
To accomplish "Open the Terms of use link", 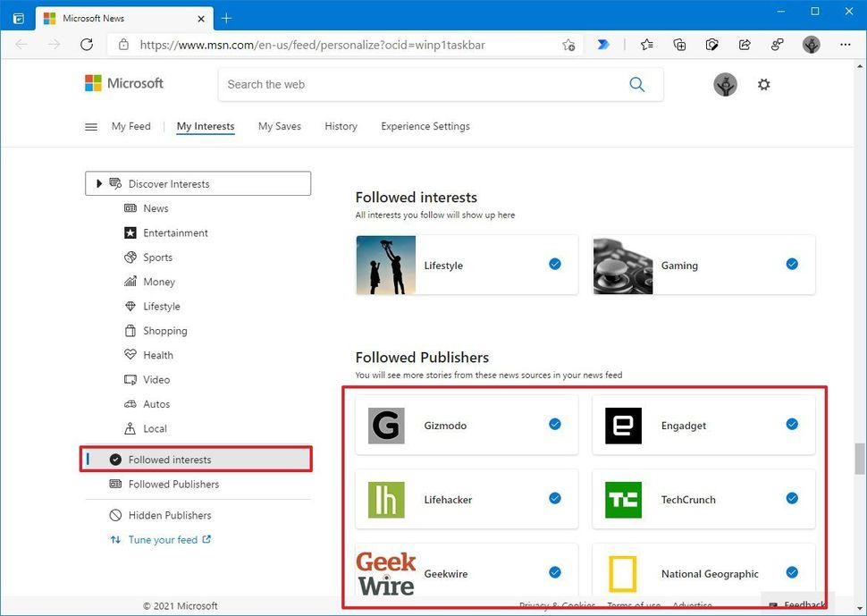I will [x=633, y=605].
